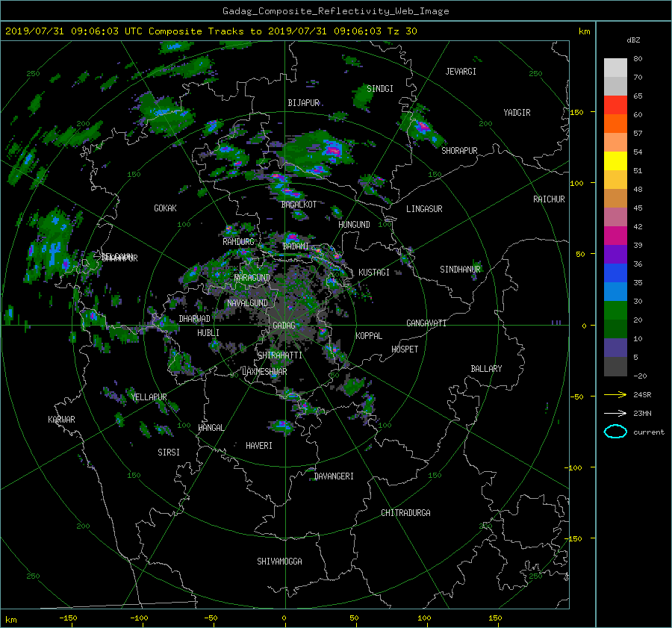Click the BADAMI city label

click(x=296, y=246)
